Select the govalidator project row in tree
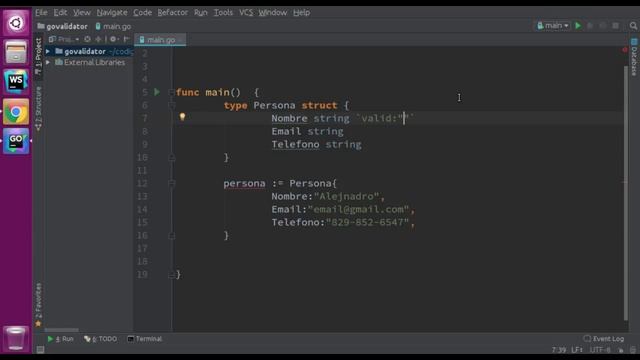Viewport: 640px width, 360px height. pyautogui.click(x=89, y=51)
